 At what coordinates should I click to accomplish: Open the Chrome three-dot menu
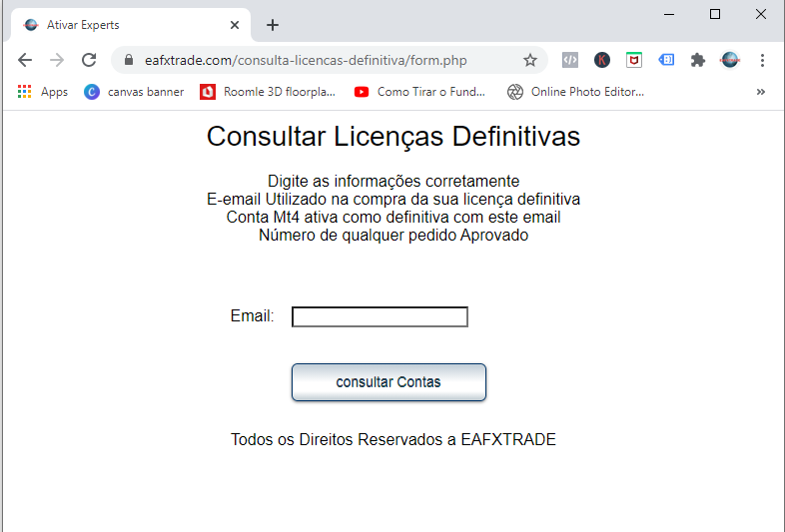pos(762,60)
